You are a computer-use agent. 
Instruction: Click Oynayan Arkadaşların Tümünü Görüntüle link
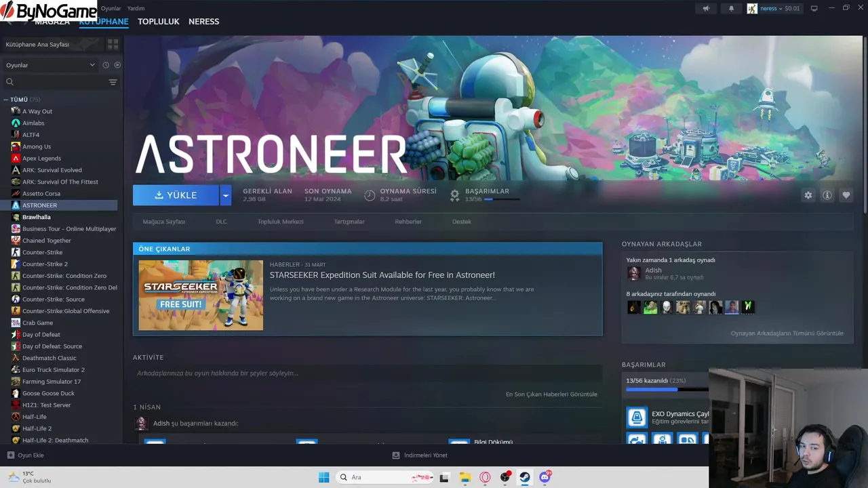787,333
